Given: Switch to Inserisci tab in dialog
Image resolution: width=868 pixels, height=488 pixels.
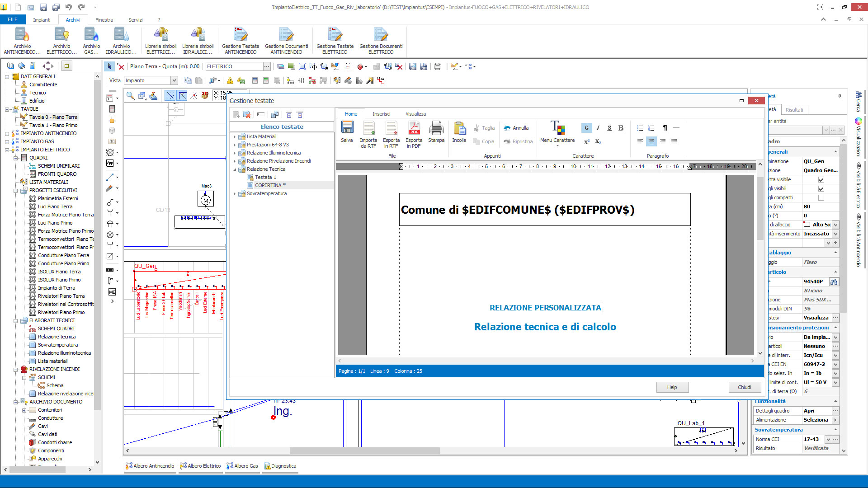Looking at the screenshot, I should tap(381, 114).
